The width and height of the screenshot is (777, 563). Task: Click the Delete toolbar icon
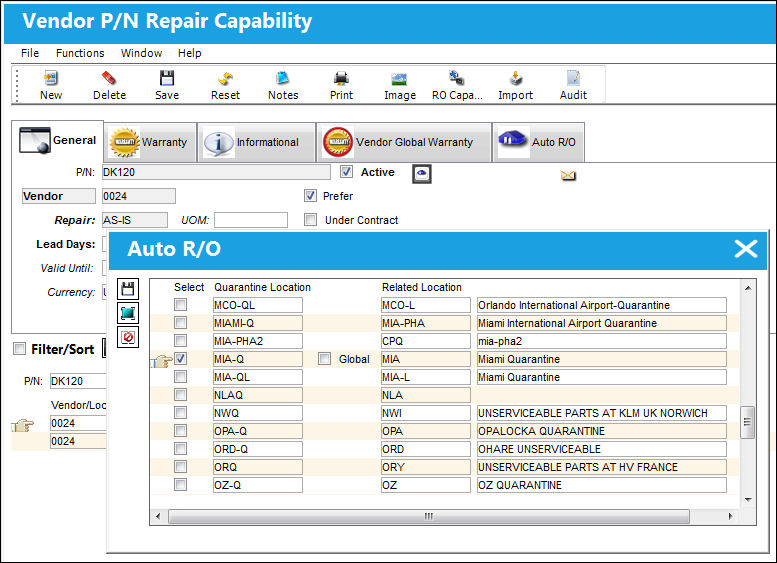(x=109, y=85)
